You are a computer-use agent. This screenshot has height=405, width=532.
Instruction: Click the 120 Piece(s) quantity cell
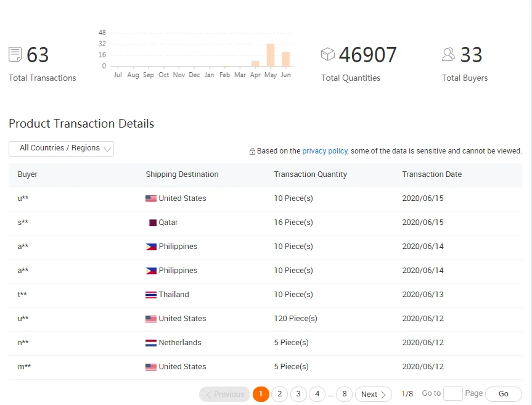click(295, 319)
